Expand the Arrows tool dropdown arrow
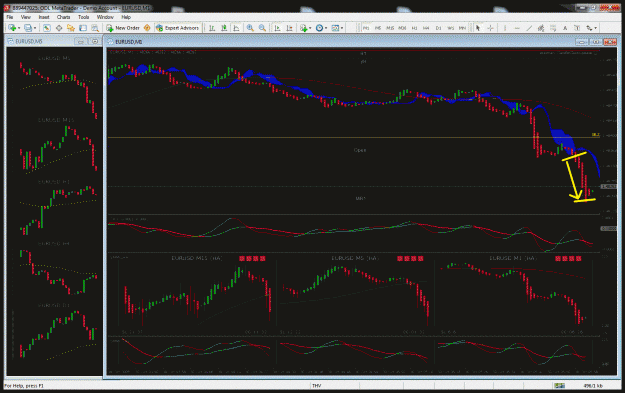The image size is (625, 393). (596, 28)
